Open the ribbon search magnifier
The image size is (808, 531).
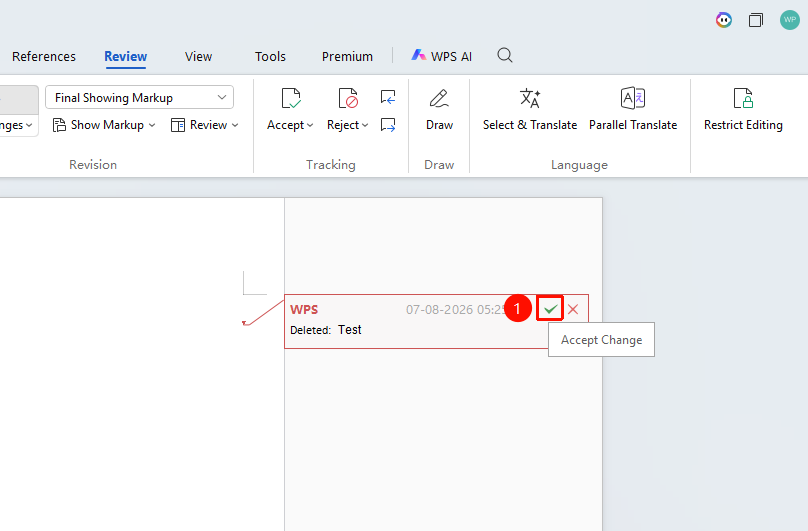[505, 55]
